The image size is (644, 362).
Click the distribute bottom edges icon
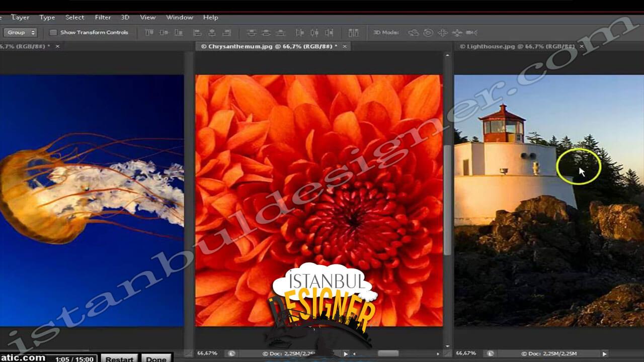(281, 33)
